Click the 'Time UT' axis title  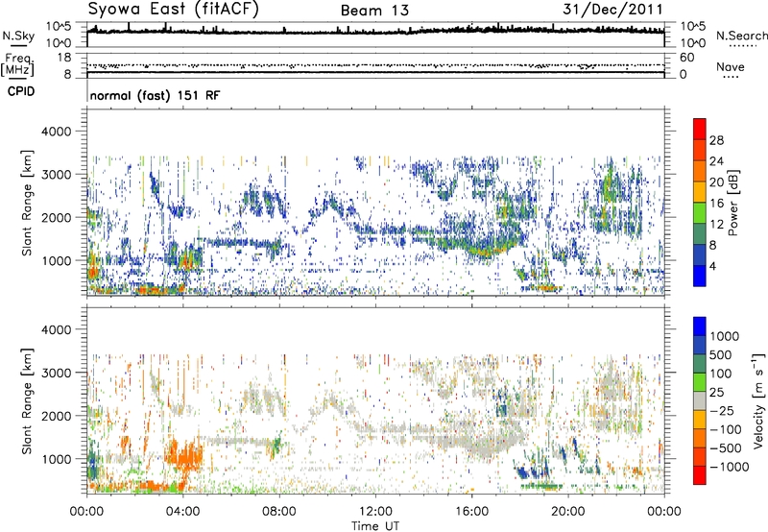[375, 526]
